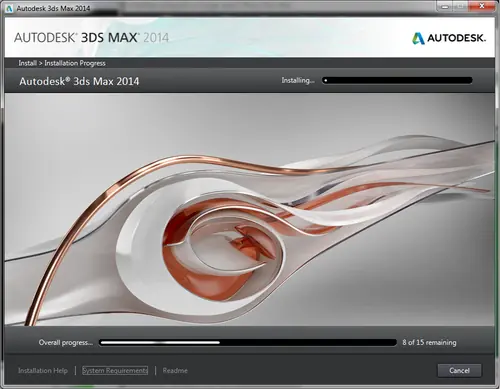Click the AUTODESK 3DS MAX 2014 banner title

click(91, 38)
